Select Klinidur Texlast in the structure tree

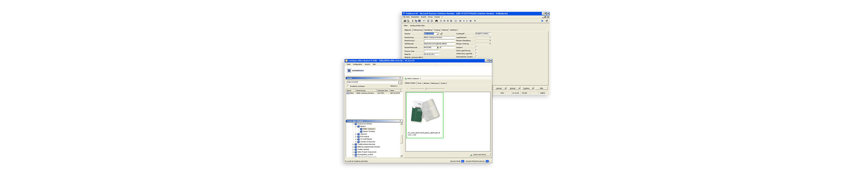point(369,131)
